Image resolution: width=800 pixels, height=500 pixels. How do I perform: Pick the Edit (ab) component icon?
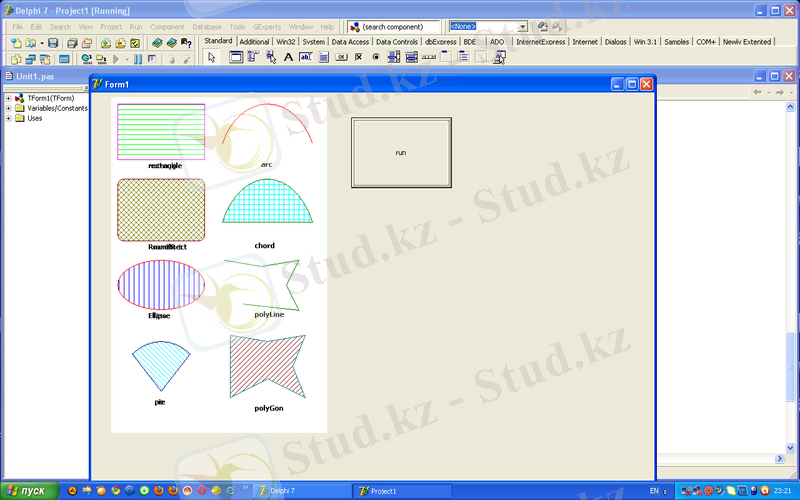[306, 57]
